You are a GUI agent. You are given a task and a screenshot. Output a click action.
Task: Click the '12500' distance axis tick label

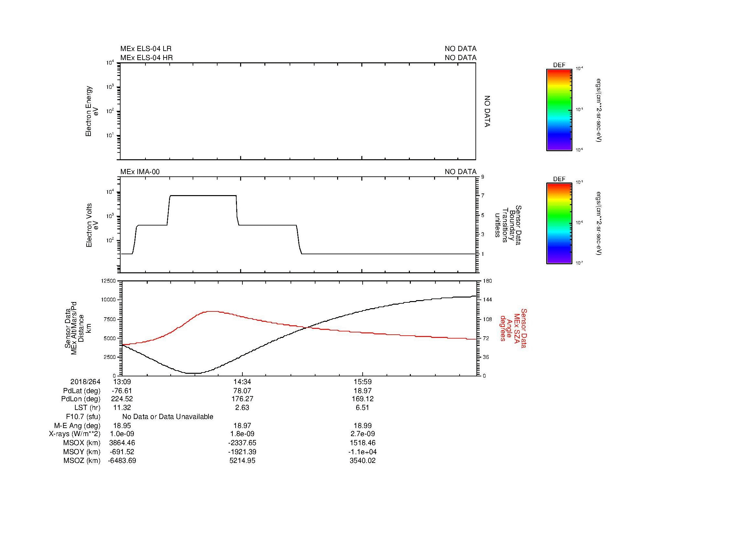point(108,281)
